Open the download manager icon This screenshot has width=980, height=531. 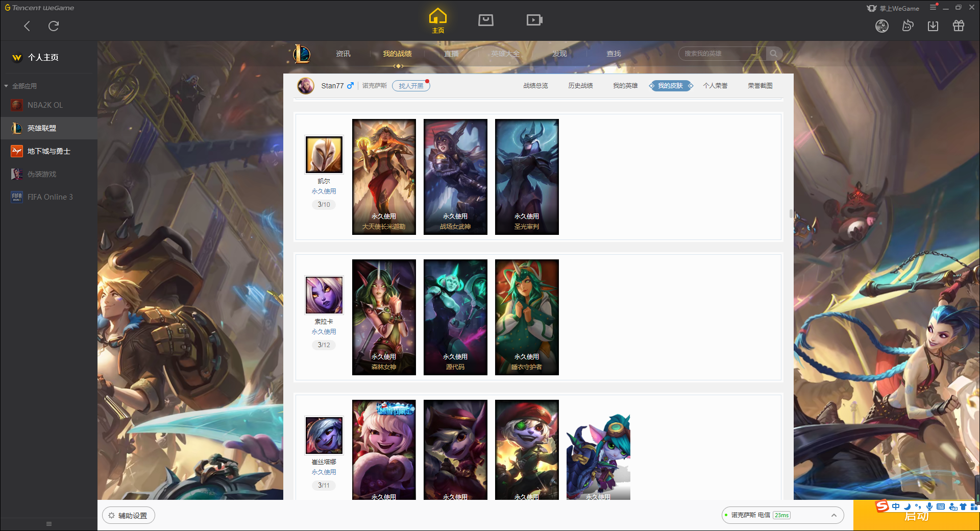(x=933, y=26)
